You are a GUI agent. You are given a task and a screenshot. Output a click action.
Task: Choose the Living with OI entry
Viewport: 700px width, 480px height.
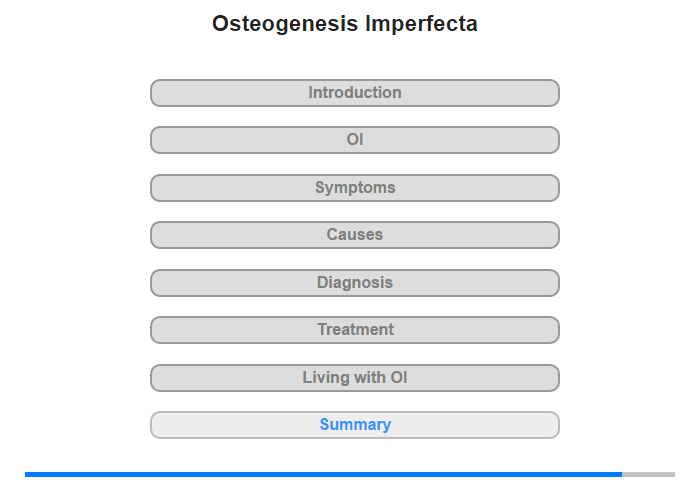(354, 378)
